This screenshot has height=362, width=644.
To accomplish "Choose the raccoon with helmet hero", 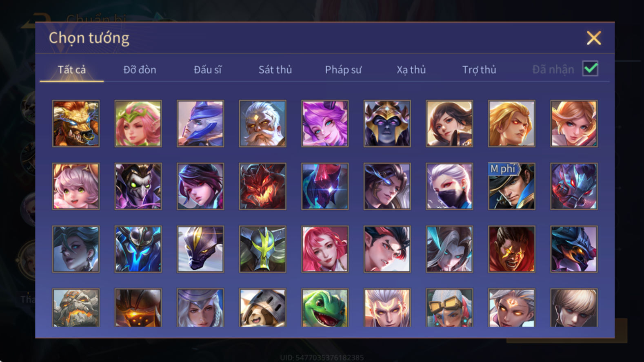I will (x=262, y=308).
